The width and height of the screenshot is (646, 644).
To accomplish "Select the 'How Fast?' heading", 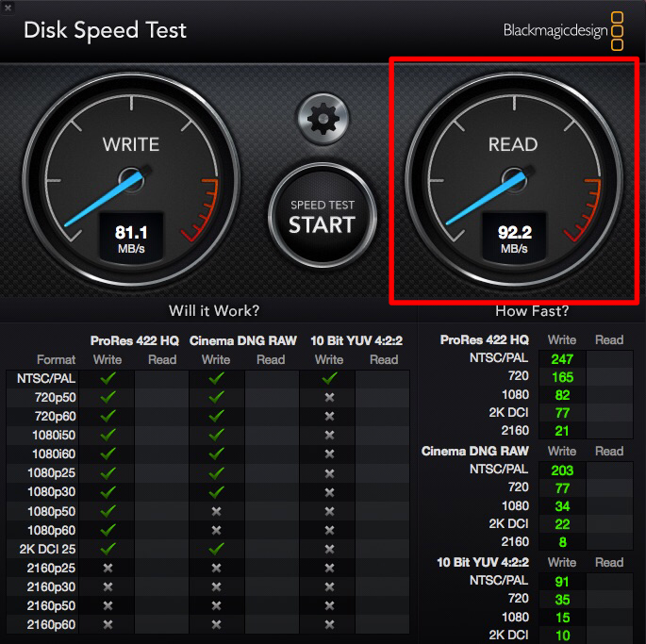I will coord(532,310).
